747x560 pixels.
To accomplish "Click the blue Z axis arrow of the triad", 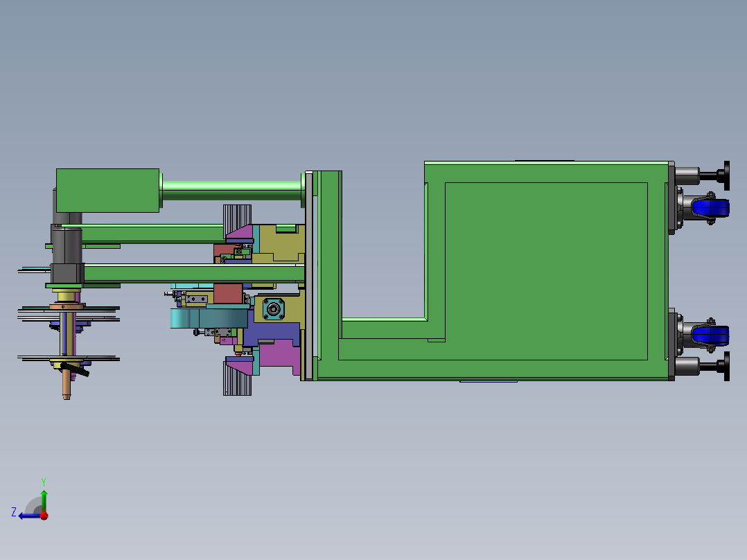I will coord(30,516).
